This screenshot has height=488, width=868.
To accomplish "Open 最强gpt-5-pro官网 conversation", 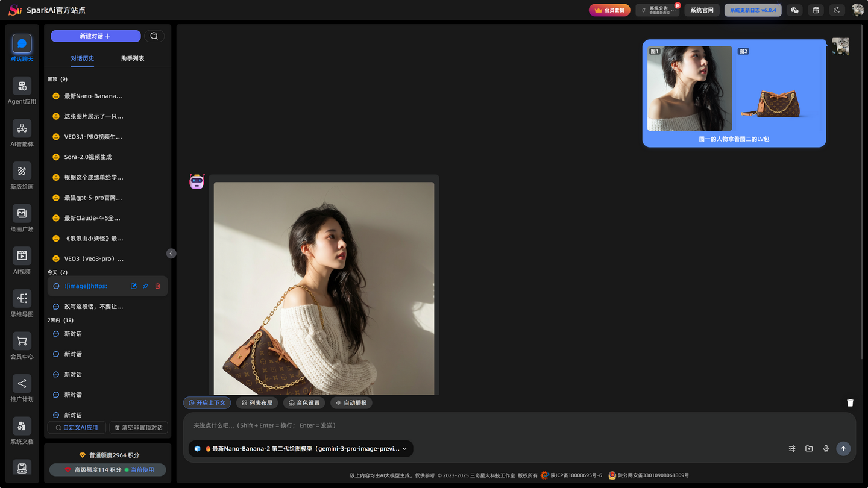I will click(x=107, y=198).
